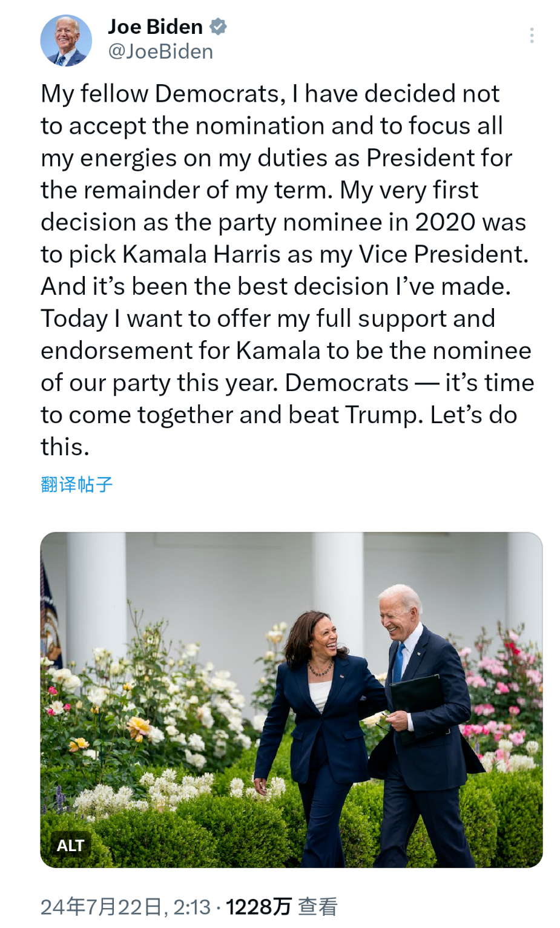This screenshot has width=560, height=928.
Task: Tap the woman's face in the photo
Action: pyautogui.click(x=324, y=637)
